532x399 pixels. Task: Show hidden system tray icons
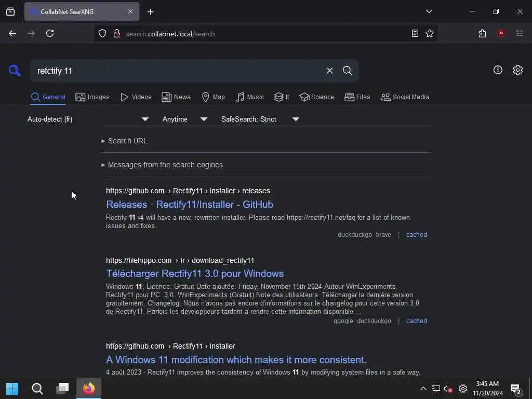(423, 389)
